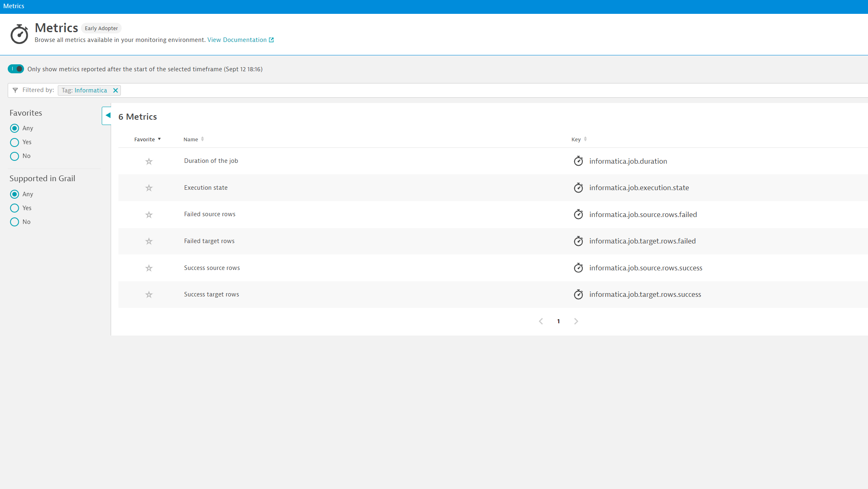Click the Early Adopter badge
Screen dimensions: 868x489
pos(101,28)
